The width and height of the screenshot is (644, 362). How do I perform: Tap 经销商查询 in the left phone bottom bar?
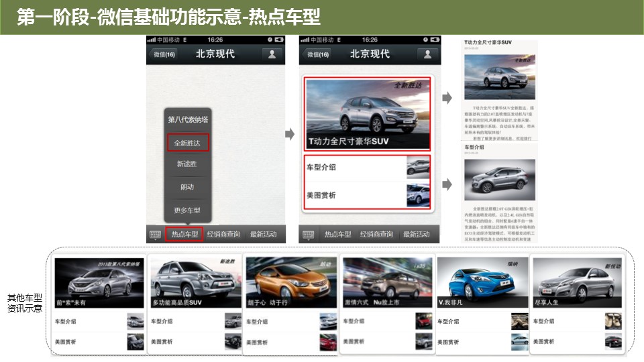pos(223,235)
